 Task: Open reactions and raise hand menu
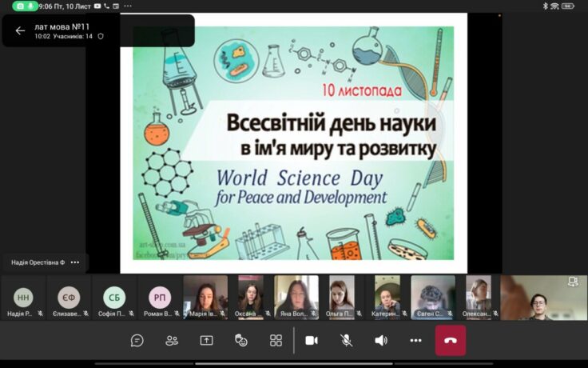point(241,340)
